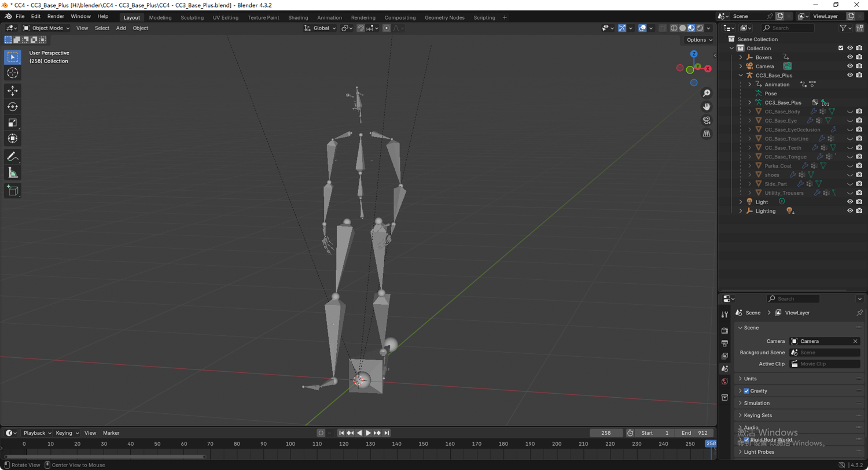Switch to the Sculpting workspace tab
The width and height of the screenshot is (868, 470).
192,17
